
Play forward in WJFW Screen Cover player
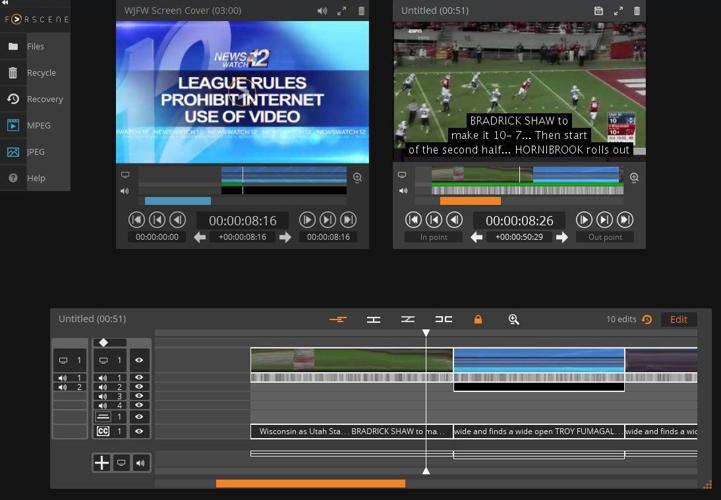tap(307, 220)
